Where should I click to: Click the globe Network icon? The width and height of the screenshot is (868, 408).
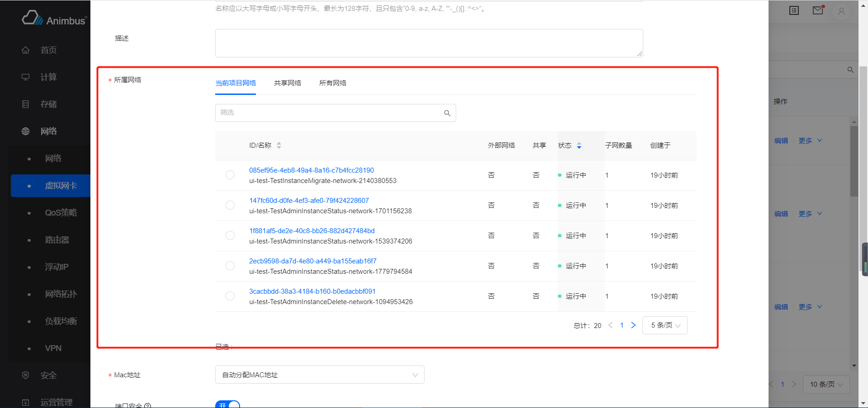tap(26, 131)
